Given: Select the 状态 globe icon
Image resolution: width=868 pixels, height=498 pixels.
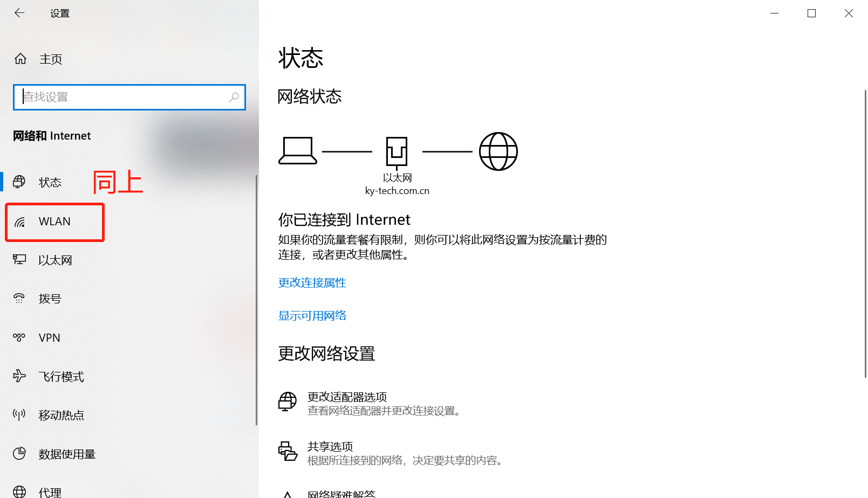Looking at the screenshot, I should pyautogui.click(x=19, y=182).
